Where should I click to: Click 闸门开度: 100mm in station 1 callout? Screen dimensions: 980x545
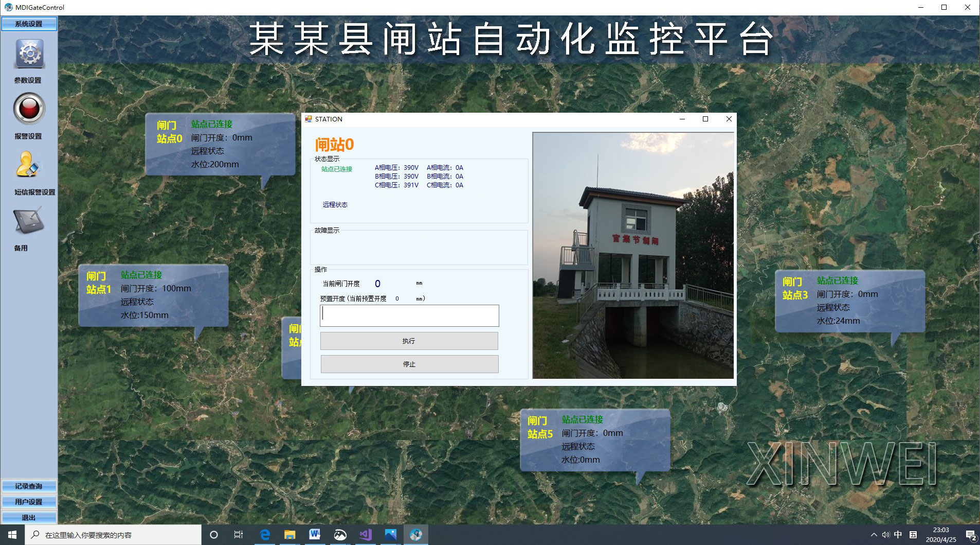point(156,288)
